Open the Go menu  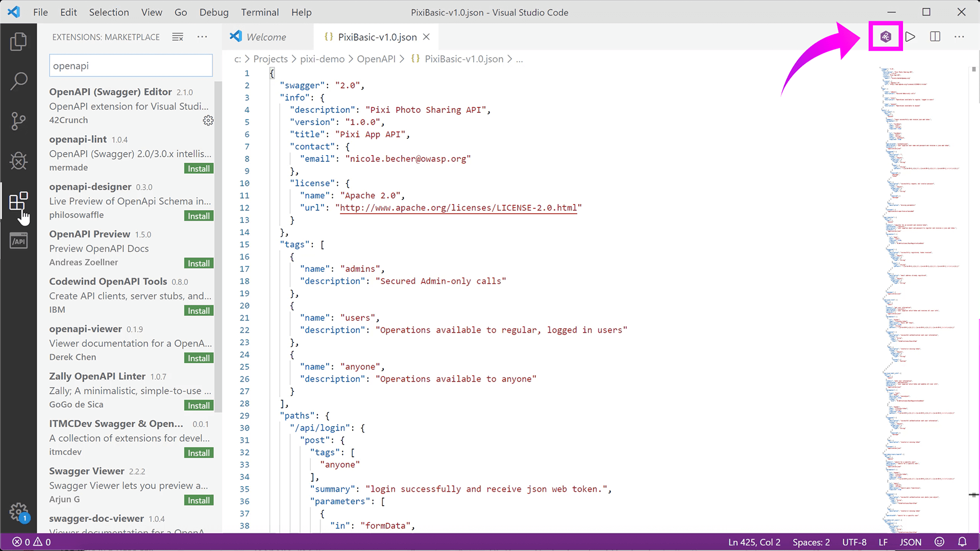click(x=181, y=12)
